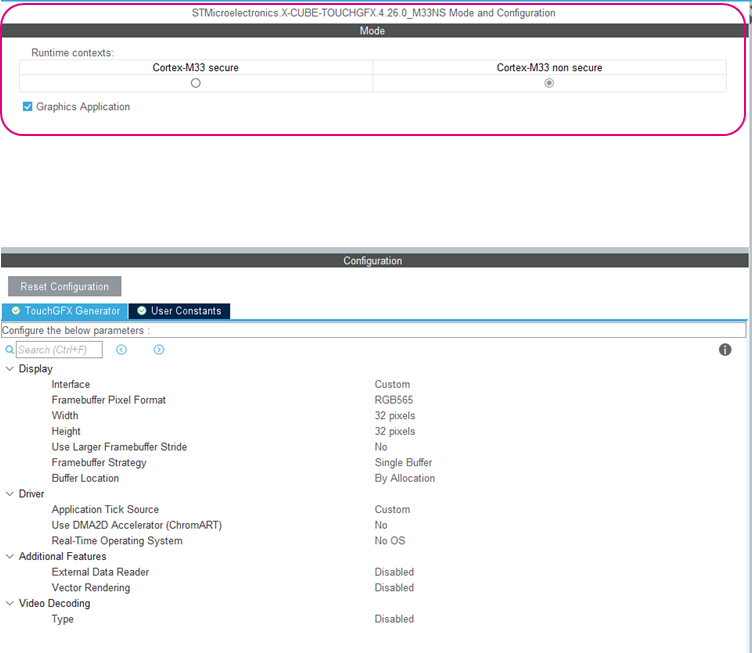Screen dimensions: 752x653
Task: Click the Vector Rendering Disabled value
Action: [x=394, y=588]
